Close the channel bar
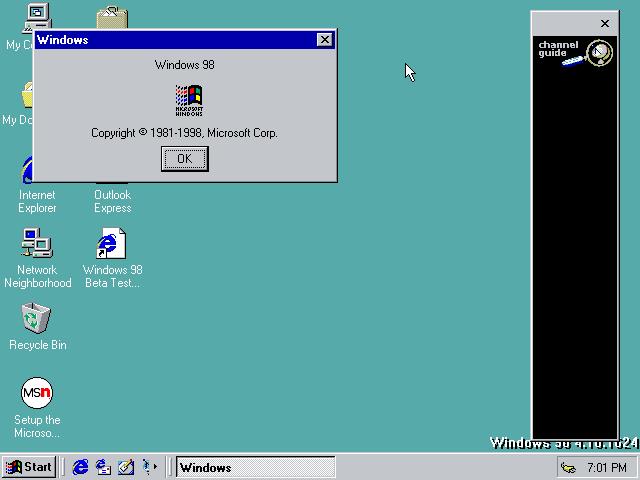Screen dimensions: 640x480 point(605,24)
